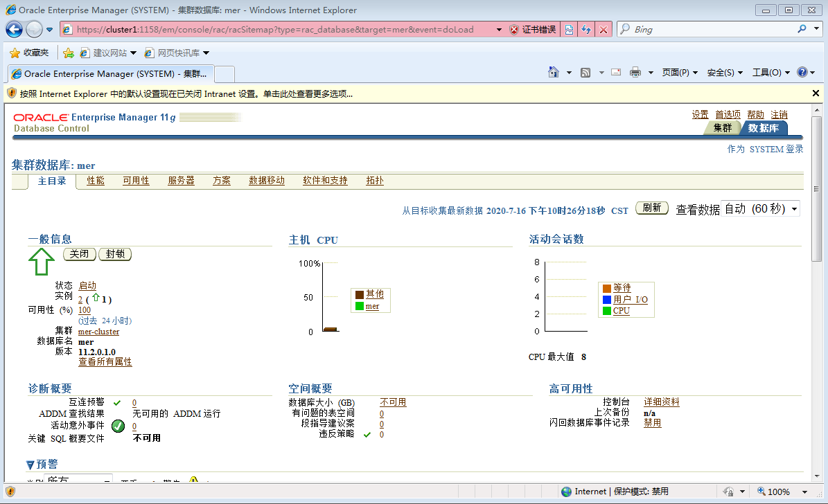This screenshot has height=504, width=828.
Task: Click the browser Forward arrow button
Action: (35, 30)
